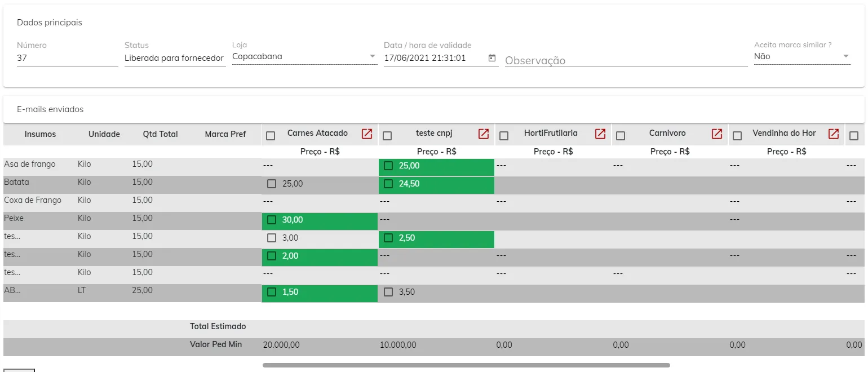Select the 25,00 Asa de frango price checkbox
This screenshot has height=372, width=868.
388,166
